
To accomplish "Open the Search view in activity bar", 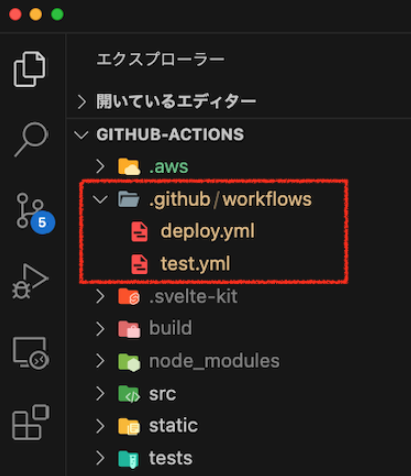I will point(31,139).
